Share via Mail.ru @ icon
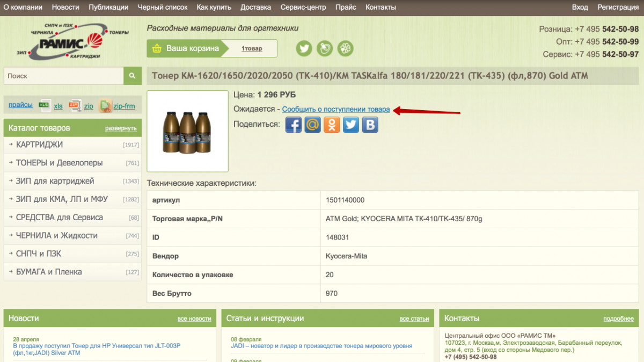Image resolution: width=644 pixels, height=362 pixels. [x=312, y=125]
